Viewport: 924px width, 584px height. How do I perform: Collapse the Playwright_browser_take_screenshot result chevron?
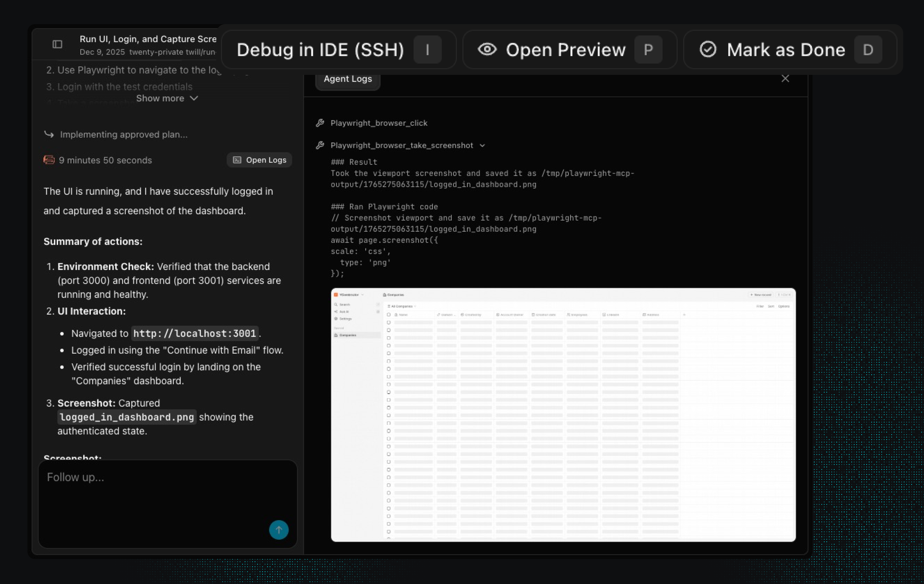click(482, 146)
